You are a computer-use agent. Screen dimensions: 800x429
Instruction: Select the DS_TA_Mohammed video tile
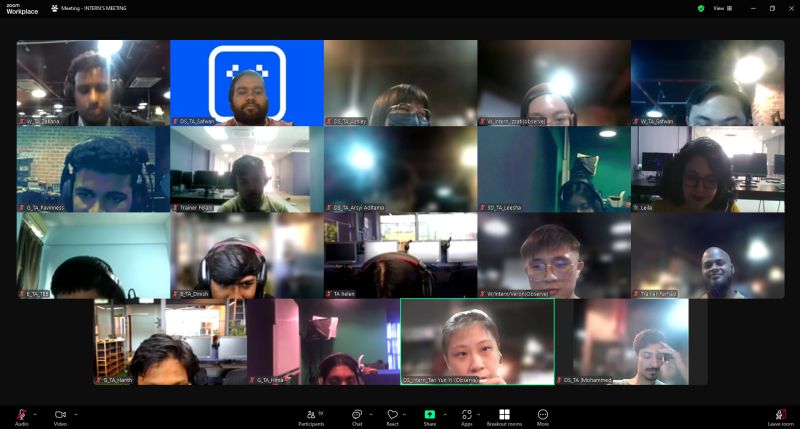tap(631, 342)
